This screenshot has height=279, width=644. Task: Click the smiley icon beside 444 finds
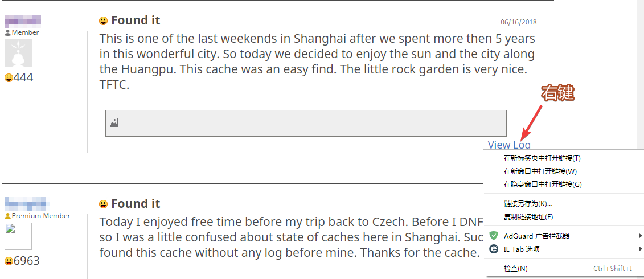(x=9, y=77)
